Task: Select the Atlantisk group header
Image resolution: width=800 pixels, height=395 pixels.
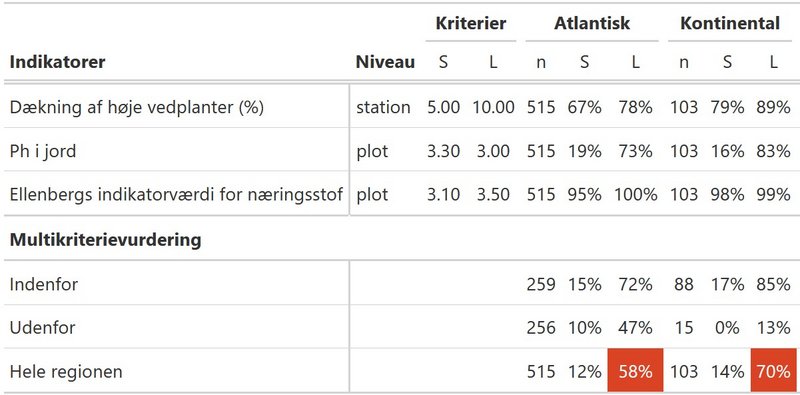Action: pyautogui.click(x=592, y=23)
